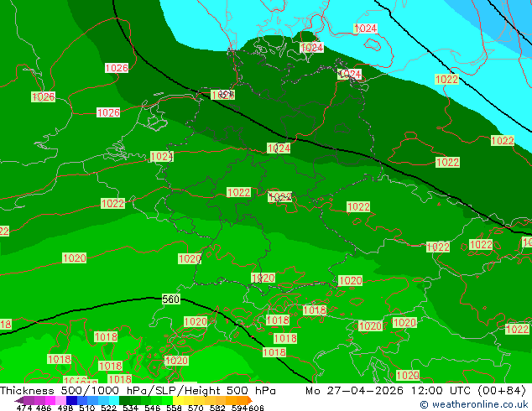The height and width of the screenshot is (411, 532).
Task: Select the cyan swatch before 534
Action: tap(114, 400)
